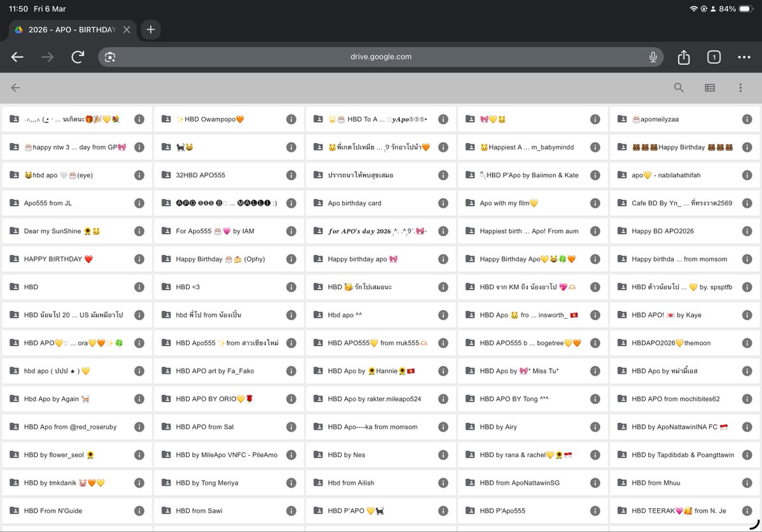
Task: Open folder HBD from ApoNattawinSG
Action: [x=533, y=482]
